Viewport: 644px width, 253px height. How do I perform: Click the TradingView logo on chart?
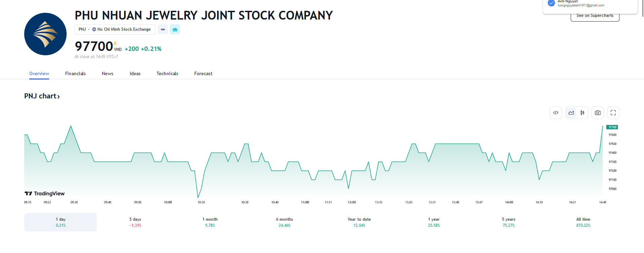coord(44,193)
